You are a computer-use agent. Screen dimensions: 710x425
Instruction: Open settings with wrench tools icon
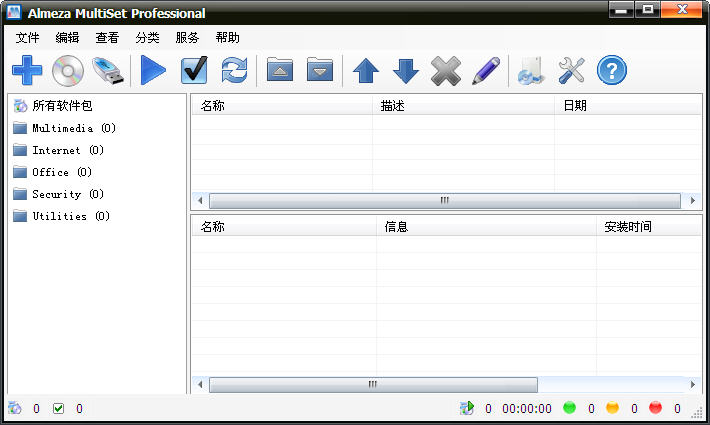[571, 70]
